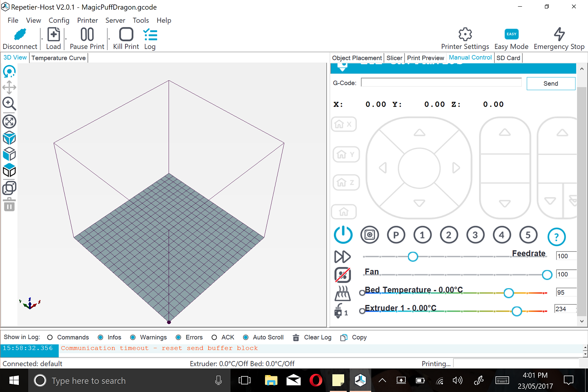Switch to the Temperature Curve tab
The width and height of the screenshot is (588, 392).
pos(58,58)
